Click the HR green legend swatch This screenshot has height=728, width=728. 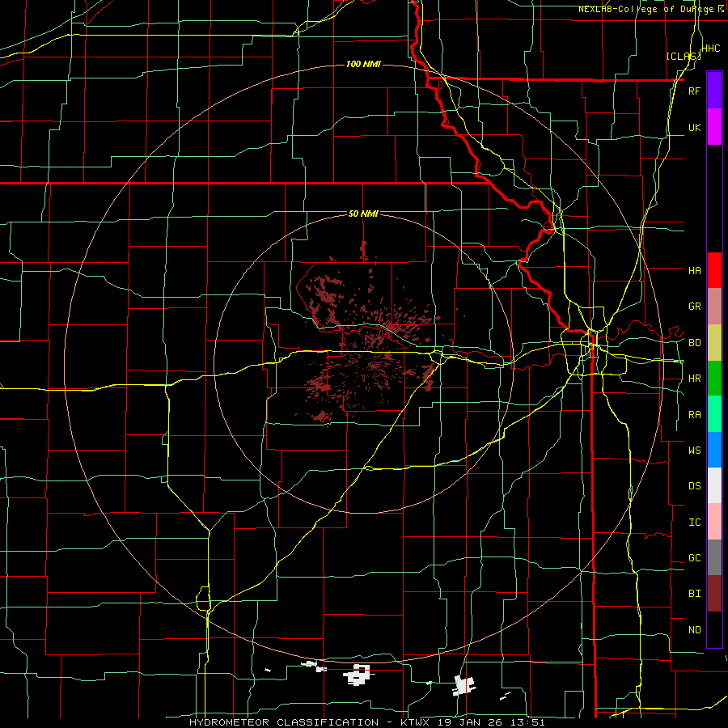[714, 379]
